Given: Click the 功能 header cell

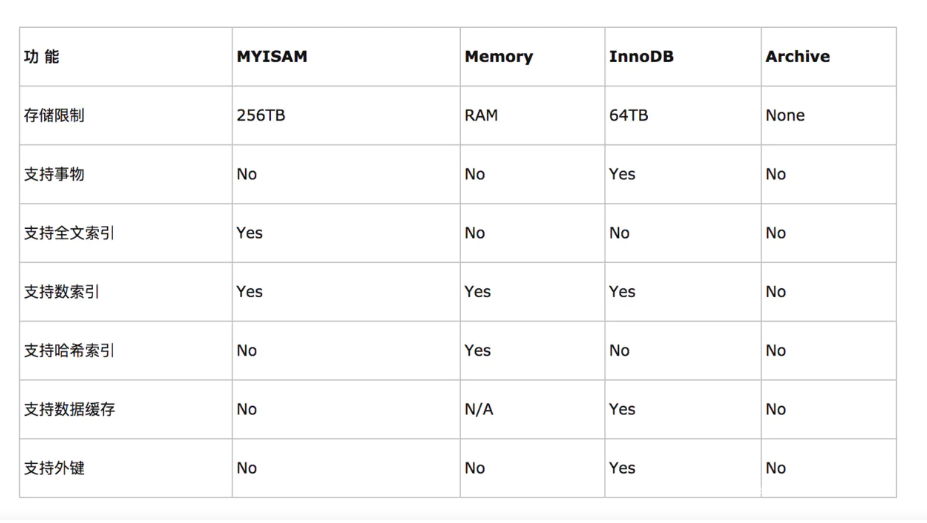Looking at the screenshot, I should pos(41,57).
